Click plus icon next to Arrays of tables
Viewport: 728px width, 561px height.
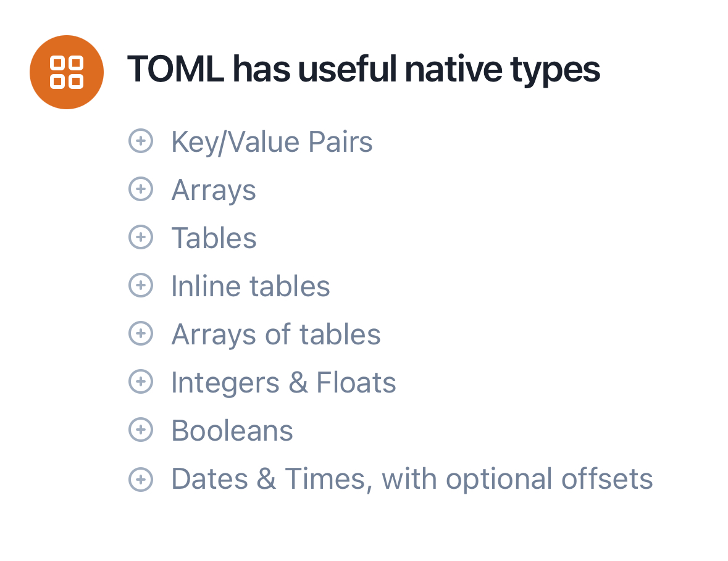pos(141,333)
